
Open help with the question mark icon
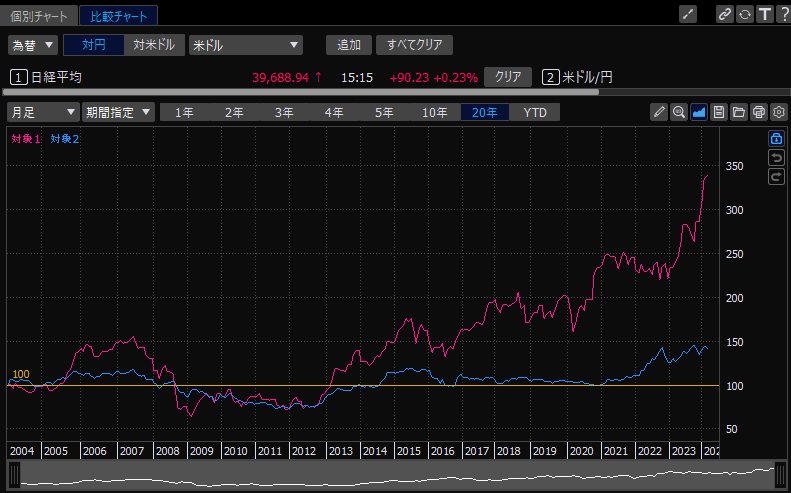[784, 15]
